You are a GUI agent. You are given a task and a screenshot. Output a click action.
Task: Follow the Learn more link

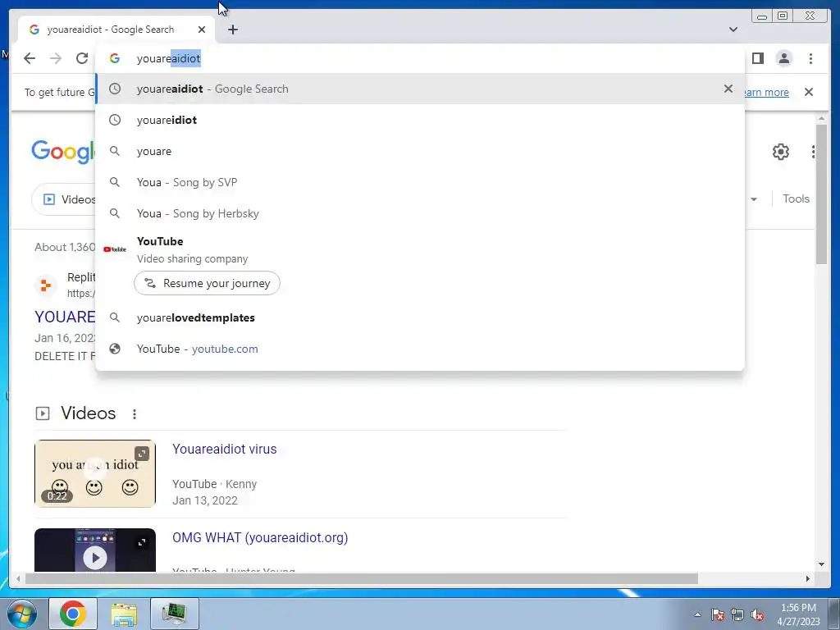pyautogui.click(x=767, y=92)
